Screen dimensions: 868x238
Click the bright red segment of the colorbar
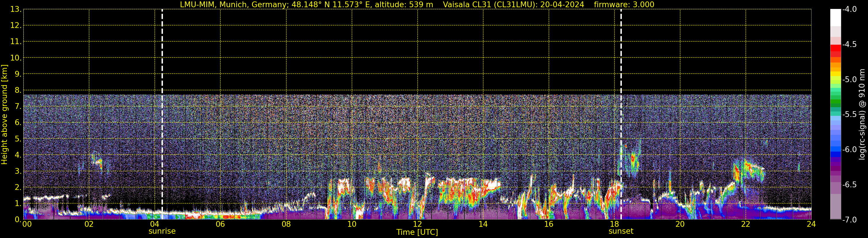click(x=836, y=48)
